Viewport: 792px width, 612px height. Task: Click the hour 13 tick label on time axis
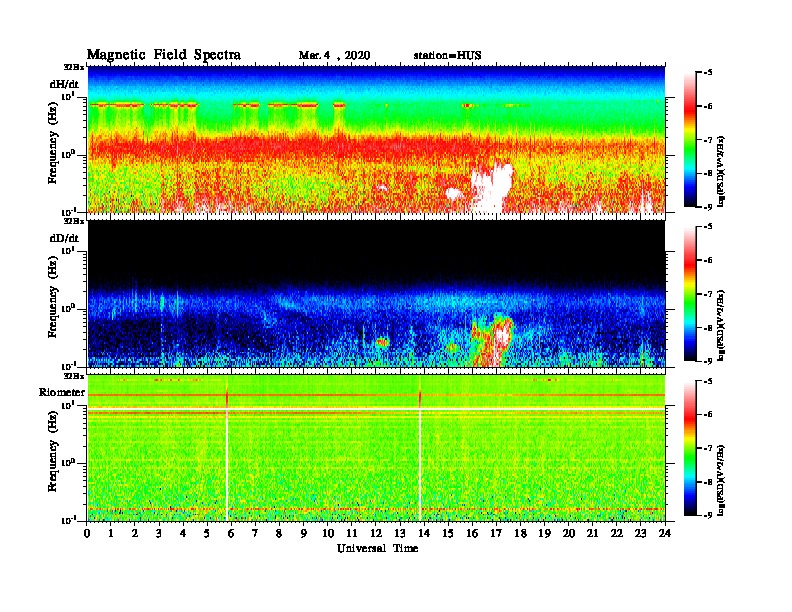[x=400, y=533]
